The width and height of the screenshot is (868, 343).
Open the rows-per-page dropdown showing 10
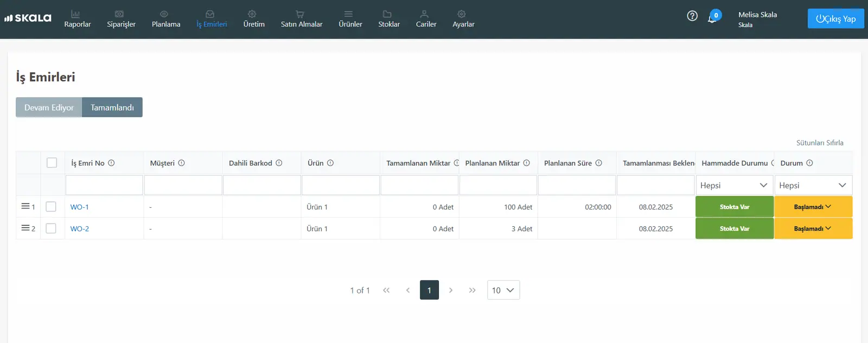[503, 290]
